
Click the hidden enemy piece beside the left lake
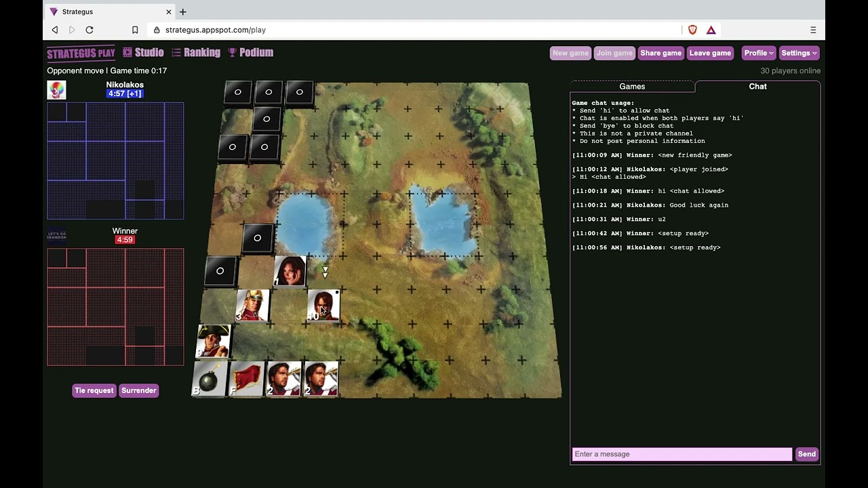[257, 238]
